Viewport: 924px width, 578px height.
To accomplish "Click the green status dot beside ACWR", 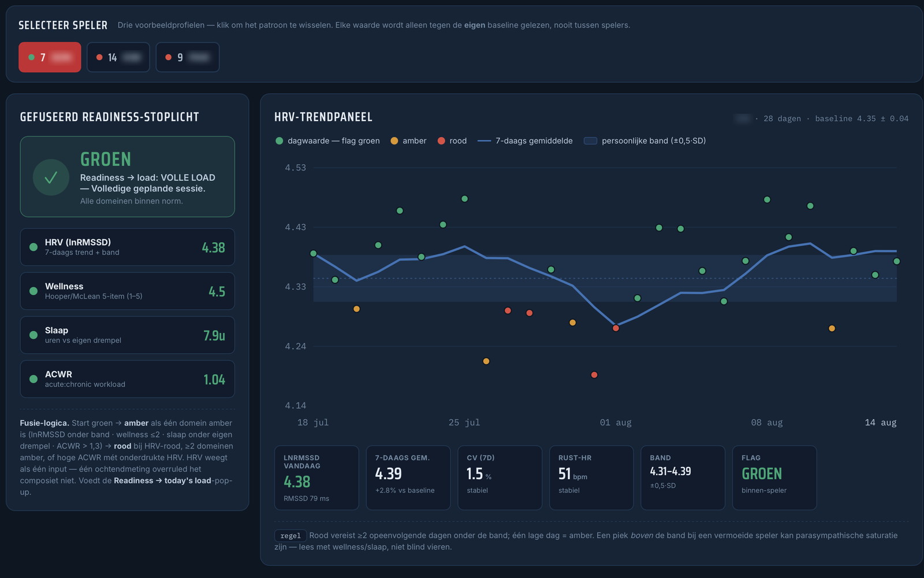I will coord(33,379).
